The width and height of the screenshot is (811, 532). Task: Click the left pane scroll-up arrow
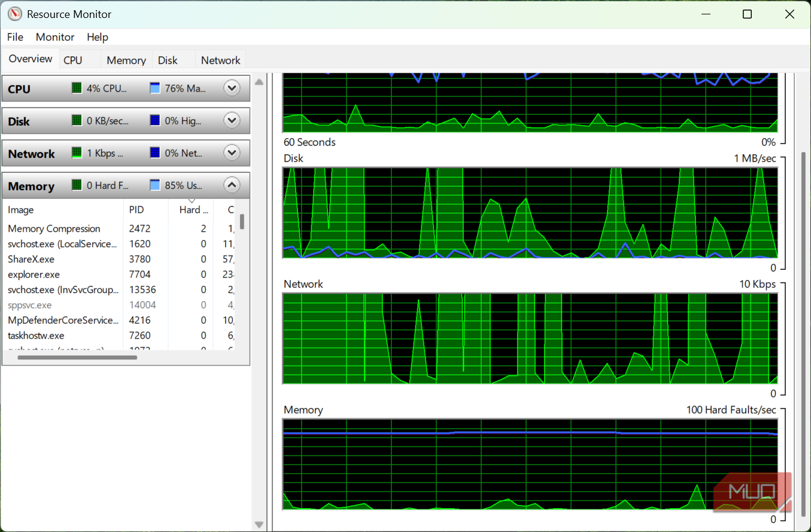[x=259, y=82]
